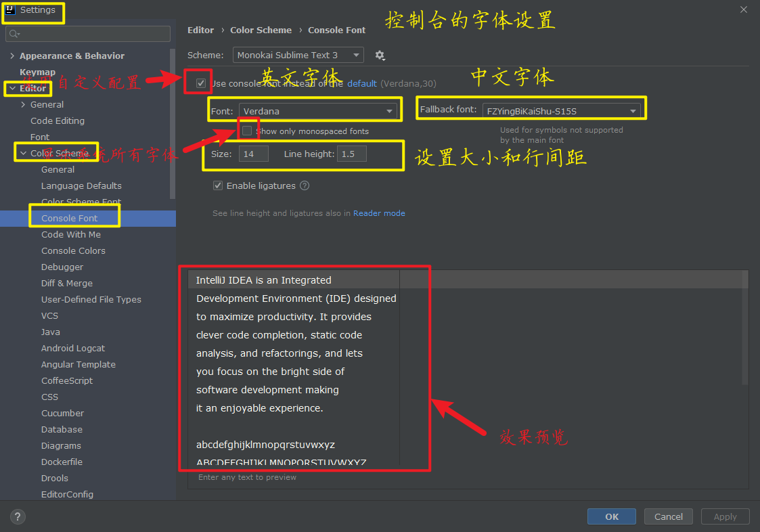Select Color Scheme Font item
The height and width of the screenshot is (532, 760).
click(81, 202)
